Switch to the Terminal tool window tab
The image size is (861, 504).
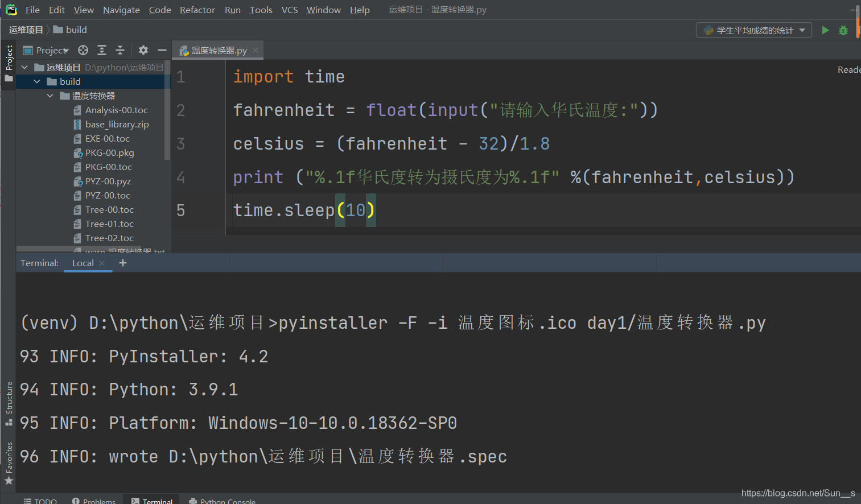pos(152,501)
